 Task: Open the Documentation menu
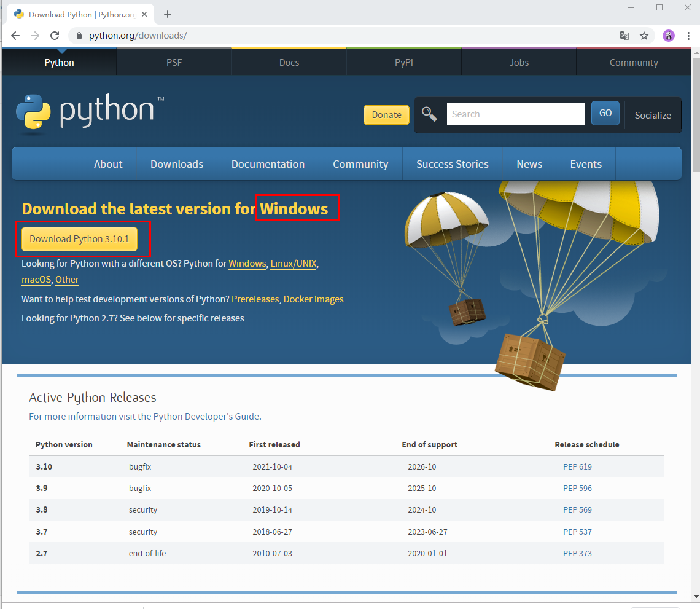(268, 164)
